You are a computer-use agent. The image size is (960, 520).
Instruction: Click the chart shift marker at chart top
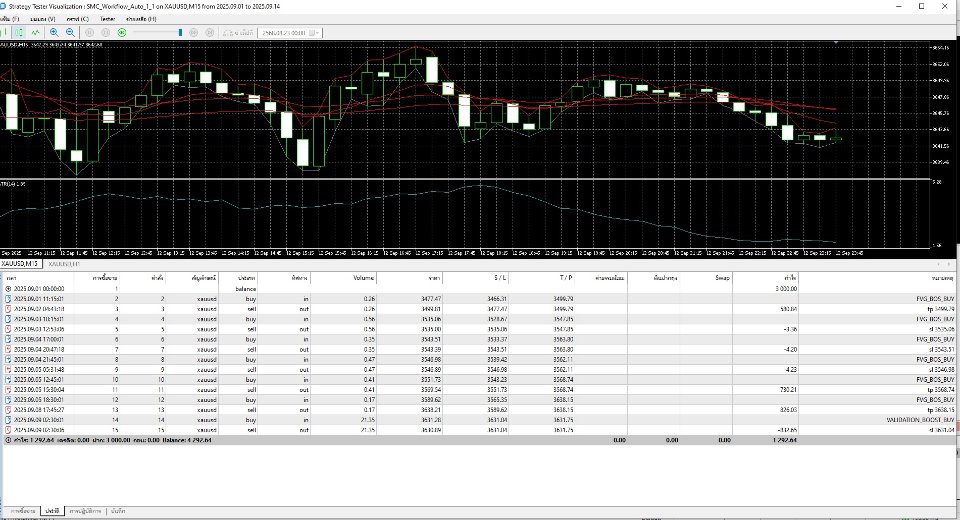pos(836,42)
